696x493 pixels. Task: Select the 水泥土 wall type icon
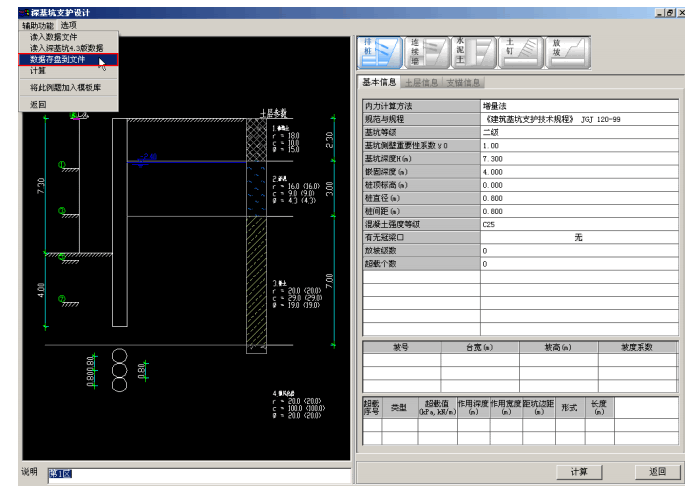pyautogui.click(x=473, y=52)
